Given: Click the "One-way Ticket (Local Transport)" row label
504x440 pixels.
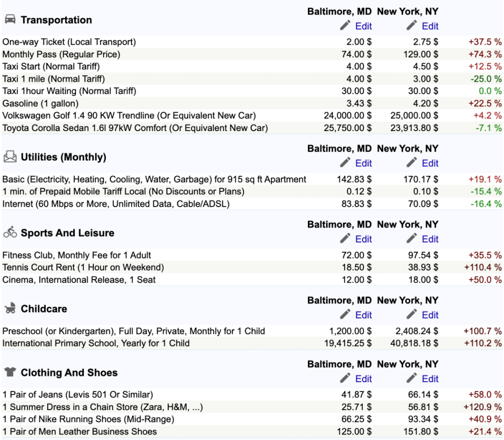Looking at the screenshot, I should click(69, 42).
